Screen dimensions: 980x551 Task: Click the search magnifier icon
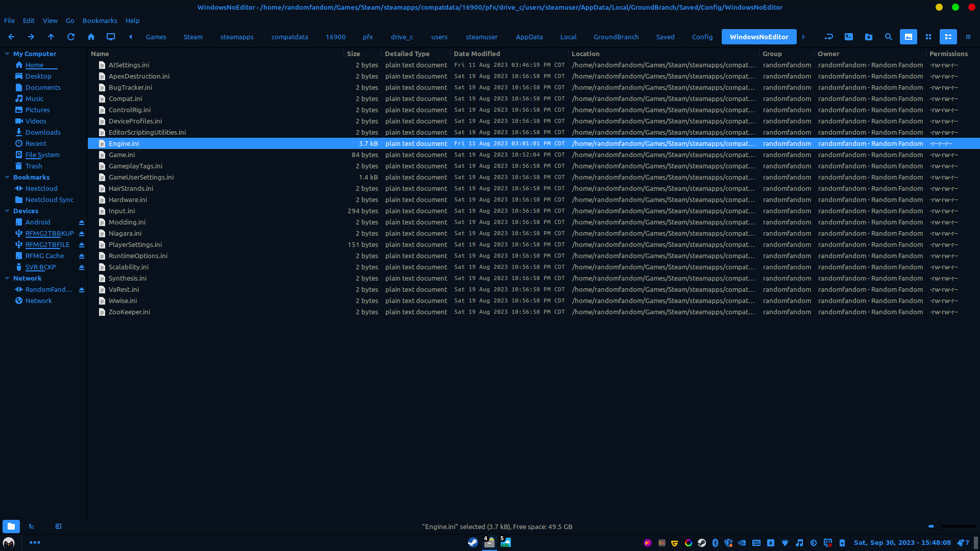[889, 37]
